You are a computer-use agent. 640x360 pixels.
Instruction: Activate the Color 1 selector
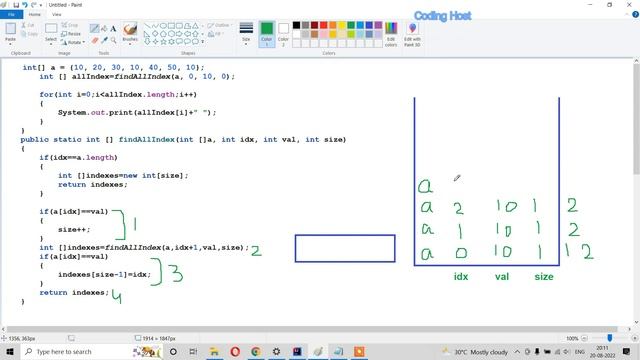pyautogui.click(x=267, y=34)
